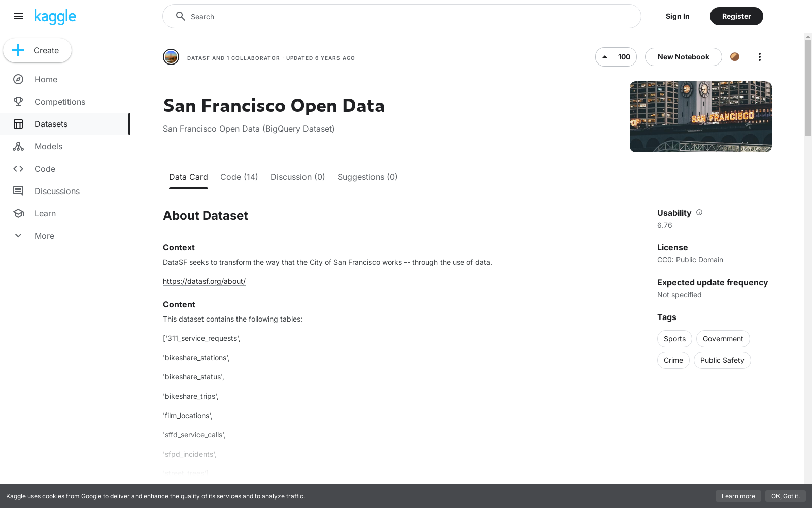
Task: Open the Models section
Action: point(18,146)
